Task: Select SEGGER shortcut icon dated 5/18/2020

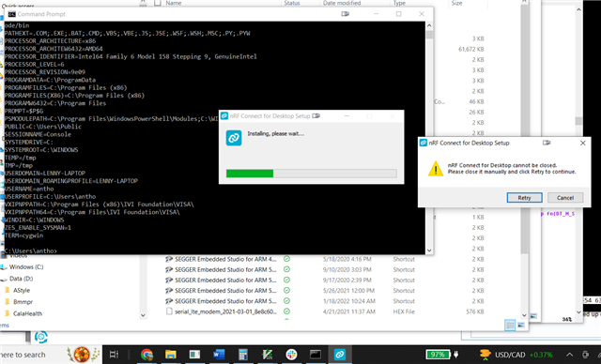Action: point(169,259)
